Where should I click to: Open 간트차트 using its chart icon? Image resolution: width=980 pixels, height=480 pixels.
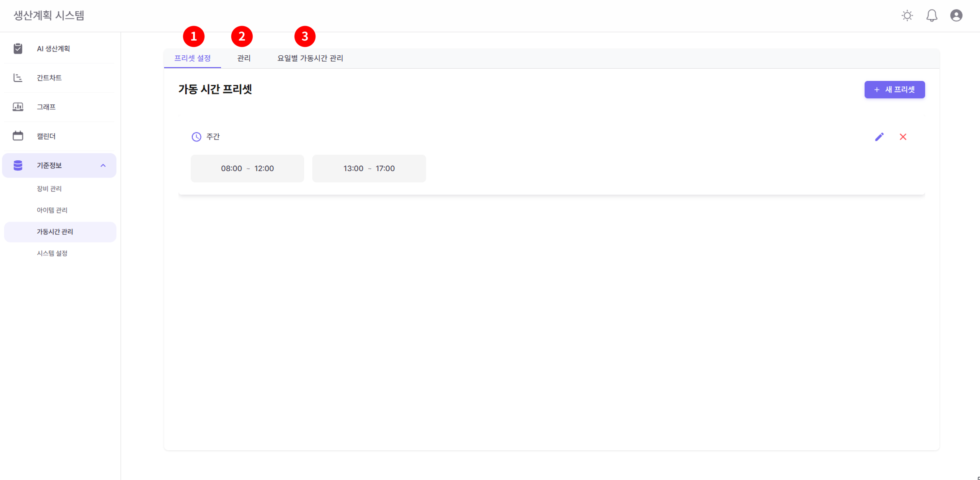pos(18,77)
